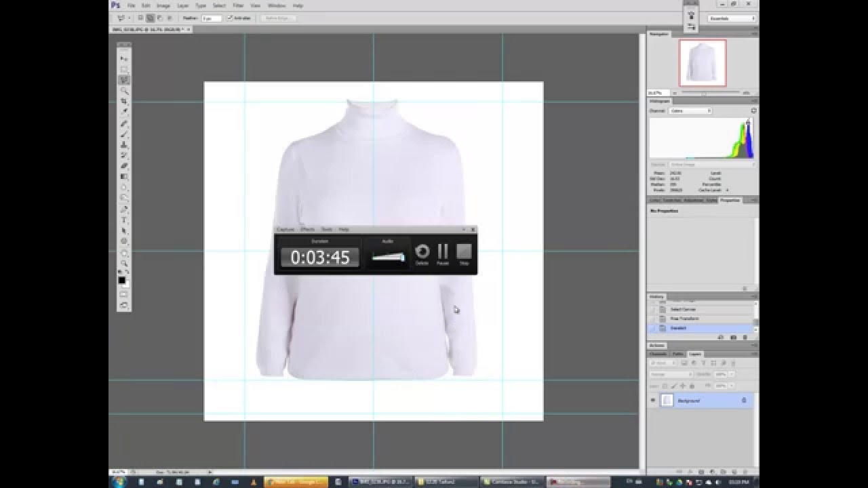Open the layer filter kind dropdown

tap(663, 363)
